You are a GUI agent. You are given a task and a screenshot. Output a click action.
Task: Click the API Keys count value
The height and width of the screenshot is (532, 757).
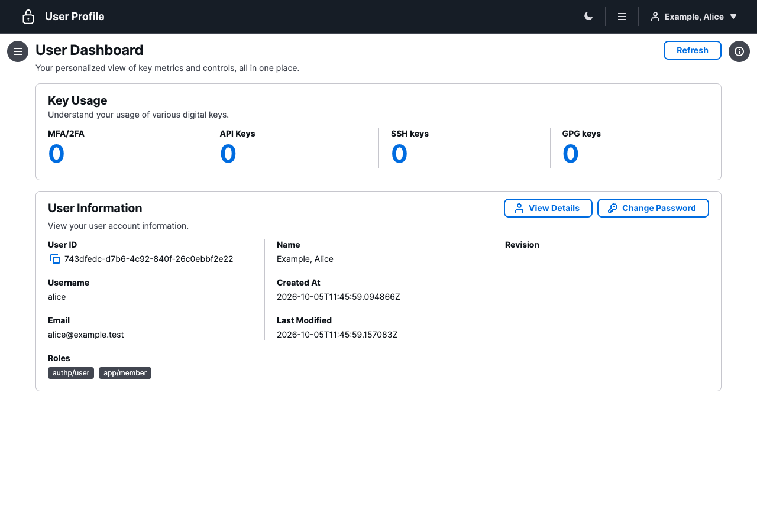coord(228,154)
